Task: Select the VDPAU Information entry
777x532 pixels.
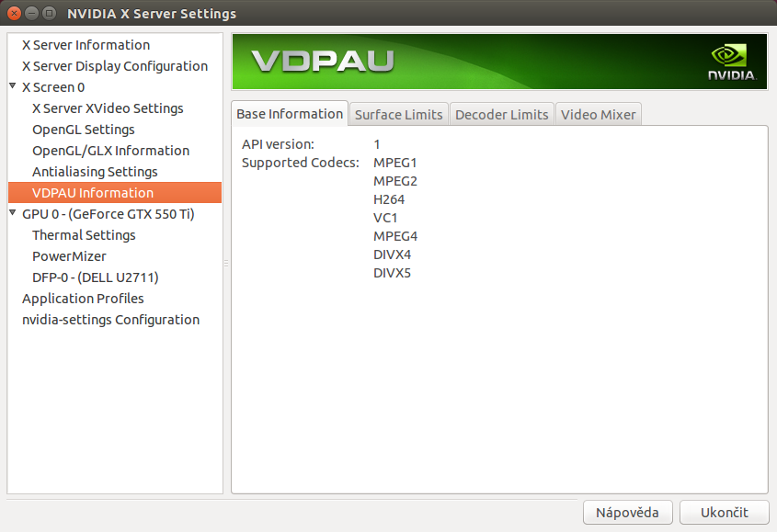Action: pyautogui.click(x=115, y=193)
